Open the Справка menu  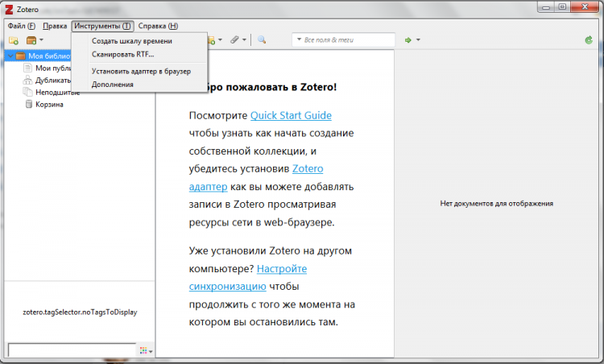coord(158,26)
